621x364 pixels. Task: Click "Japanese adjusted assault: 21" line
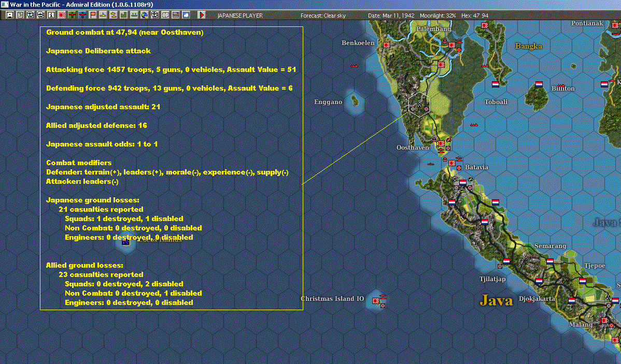(103, 107)
